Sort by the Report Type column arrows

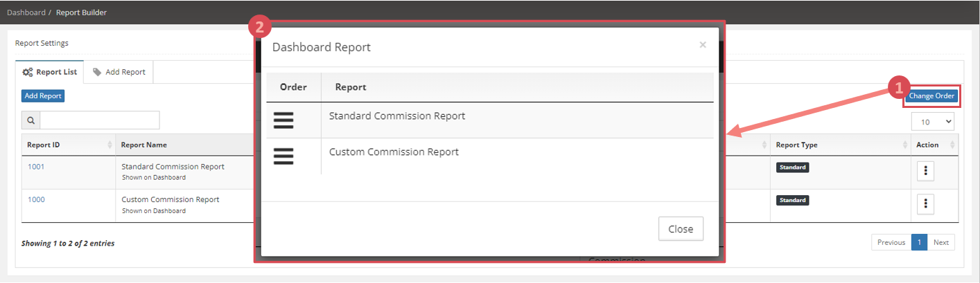[904, 145]
